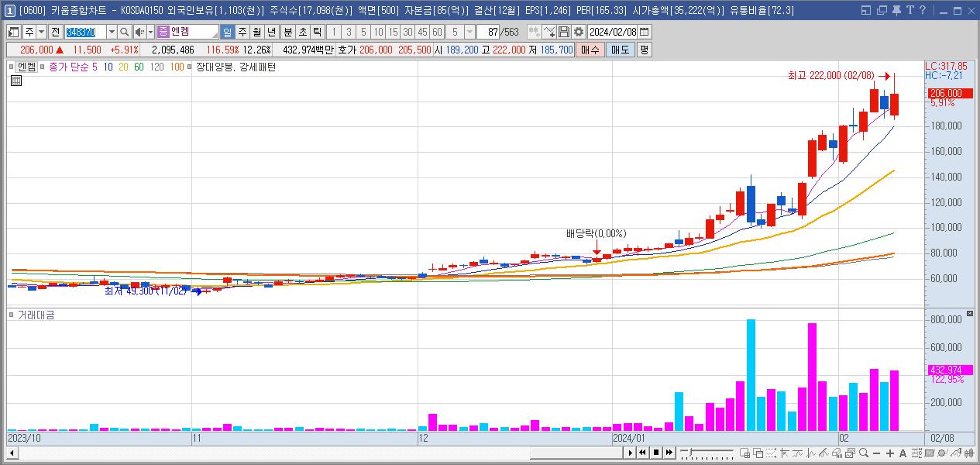Select interval 30 button
The height and width of the screenshot is (465, 980).
pos(407,32)
